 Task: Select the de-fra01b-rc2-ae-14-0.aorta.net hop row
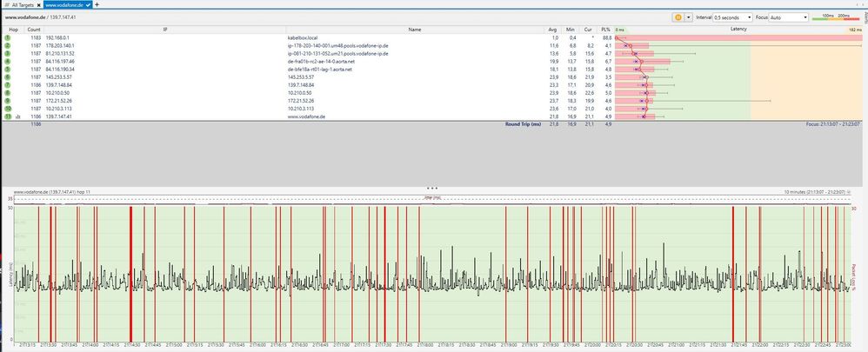pos(320,62)
